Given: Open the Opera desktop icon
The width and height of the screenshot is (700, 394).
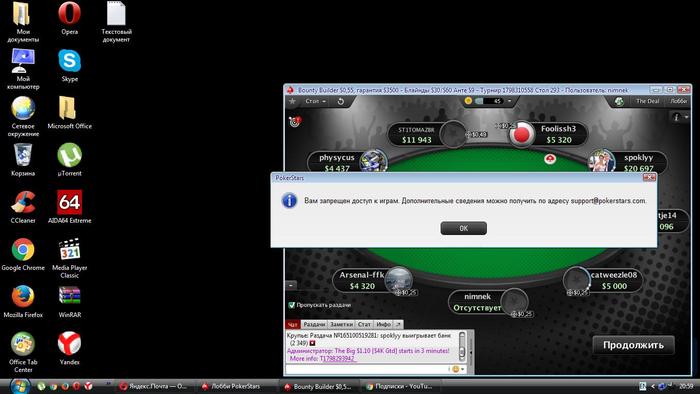Looking at the screenshot, I should (69, 19).
